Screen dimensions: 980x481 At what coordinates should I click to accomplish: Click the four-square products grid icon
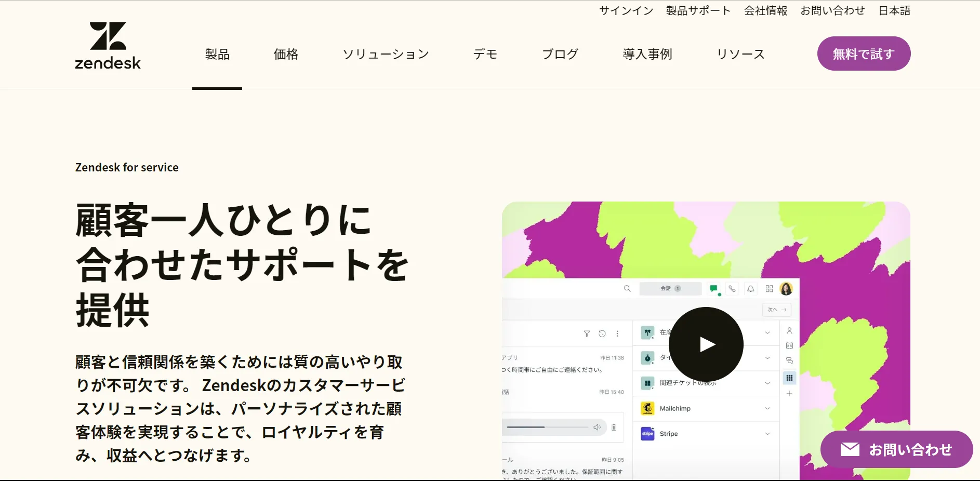(x=770, y=289)
